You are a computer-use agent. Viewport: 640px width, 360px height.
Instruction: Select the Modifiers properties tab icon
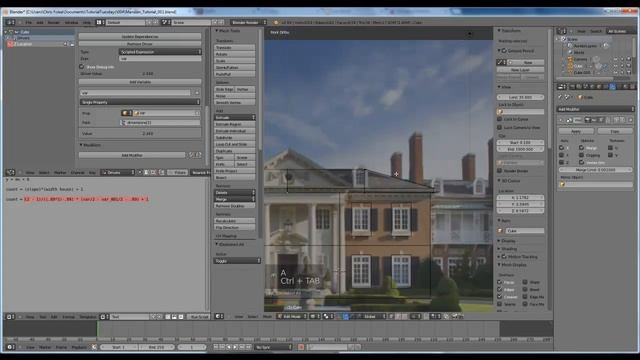coord(612,87)
